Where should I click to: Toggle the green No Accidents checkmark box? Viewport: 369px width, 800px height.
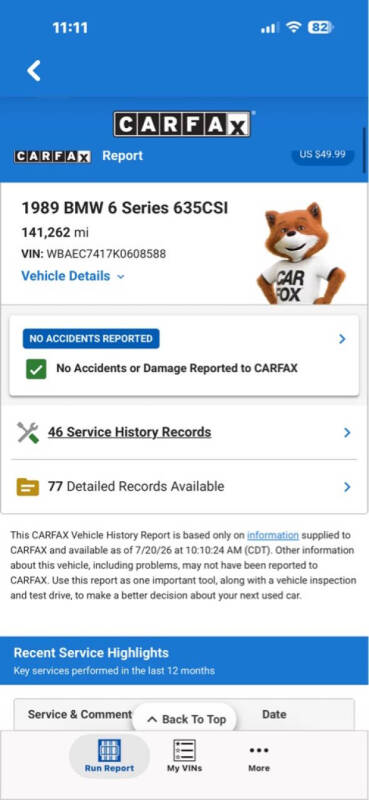pos(36,368)
